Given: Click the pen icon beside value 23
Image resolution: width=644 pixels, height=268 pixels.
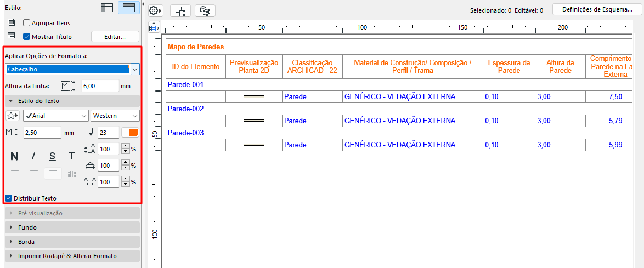Looking at the screenshot, I should [91, 132].
